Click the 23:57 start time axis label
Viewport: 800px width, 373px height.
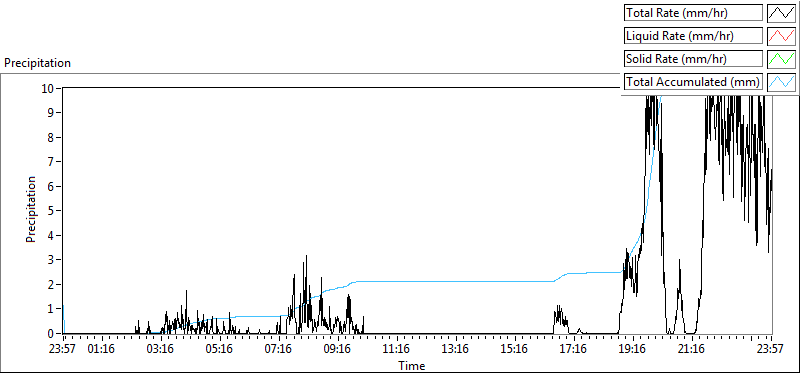[62, 349]
